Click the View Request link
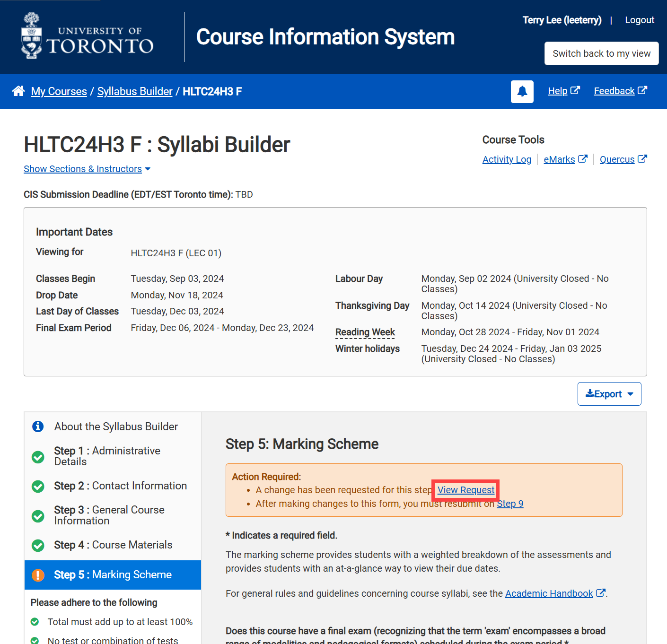The width and height of the screenshot is (667, 644). [x=466, y=490]
